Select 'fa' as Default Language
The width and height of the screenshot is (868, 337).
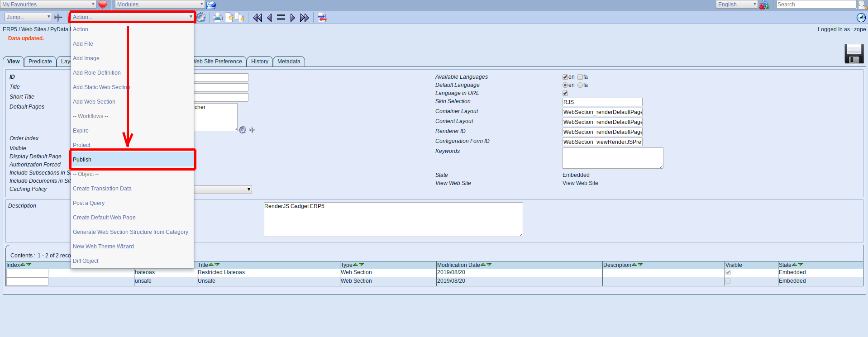[x=580, y=85]
